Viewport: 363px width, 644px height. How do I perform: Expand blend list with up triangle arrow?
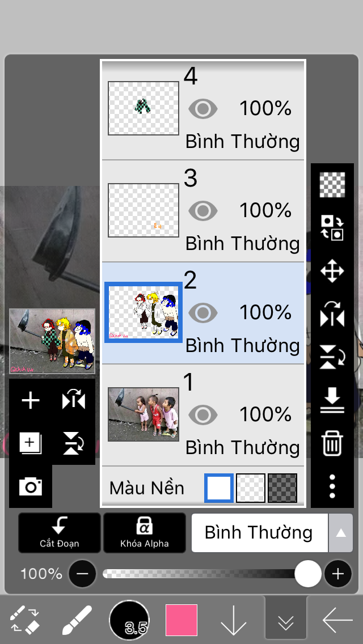click(340, 533)
